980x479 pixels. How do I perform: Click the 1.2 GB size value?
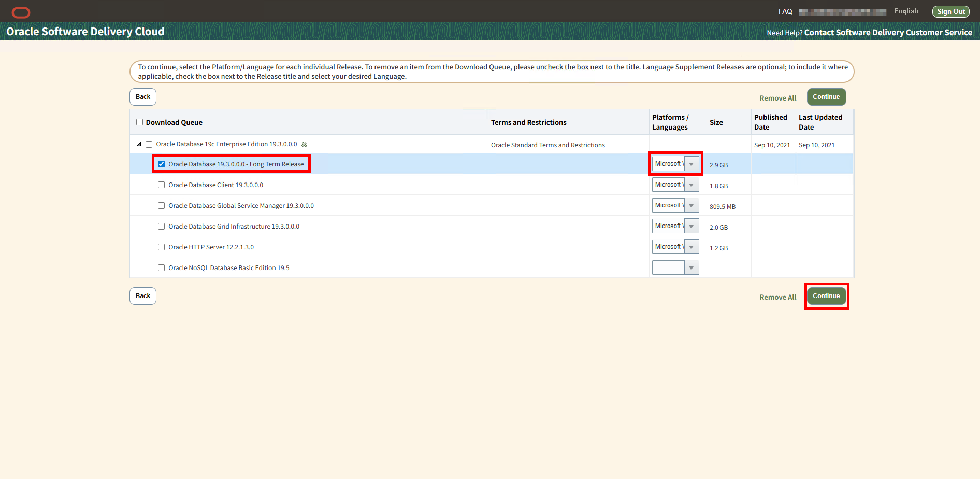point(718,248)
